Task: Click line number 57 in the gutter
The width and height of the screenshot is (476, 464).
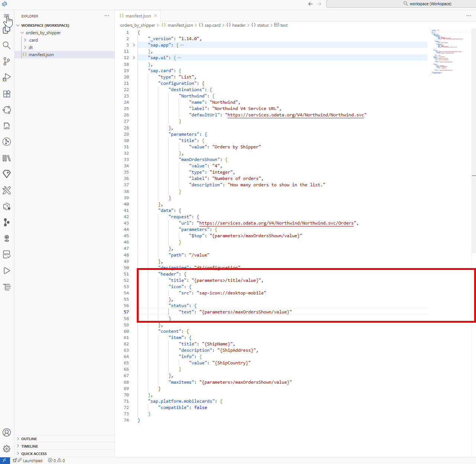Action: point(126,312)
